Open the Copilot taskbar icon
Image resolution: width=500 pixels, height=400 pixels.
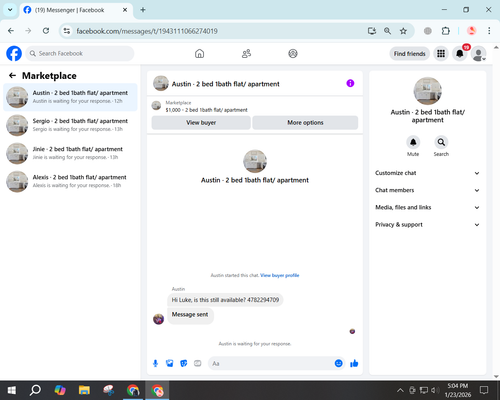(x=60, y=390)
